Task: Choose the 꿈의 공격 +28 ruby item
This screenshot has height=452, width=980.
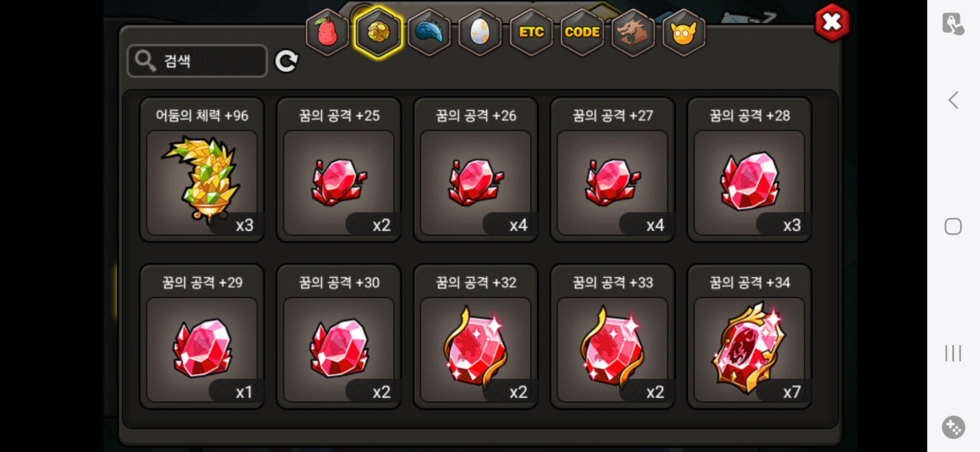Action: (x=750, y=169)
